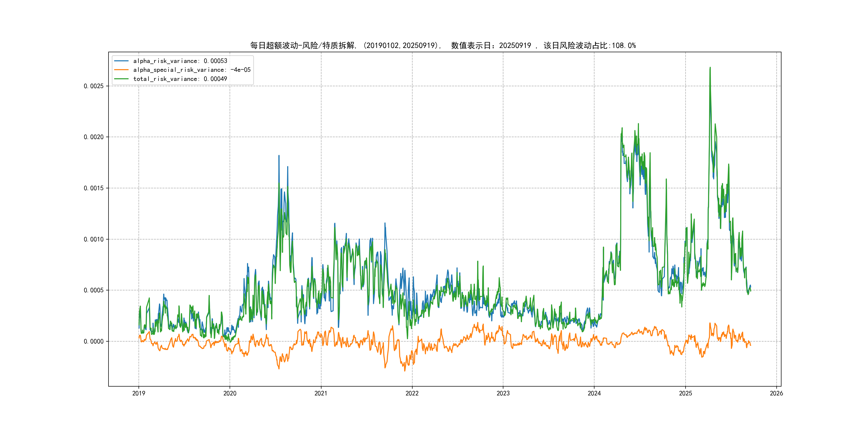
Task: Click the orange alpha_special_risk_variance legend line
Action: 121,70
